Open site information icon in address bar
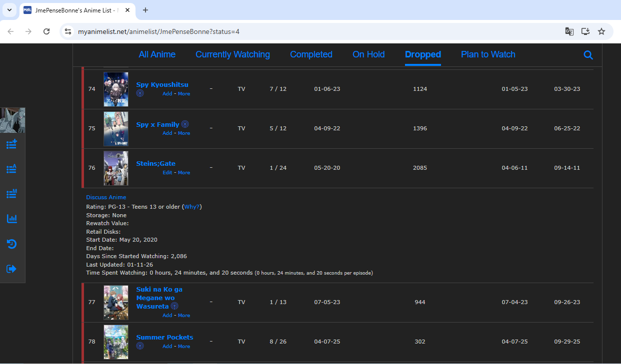Screen dimensions: 621x364 click(x=68, y=31)
